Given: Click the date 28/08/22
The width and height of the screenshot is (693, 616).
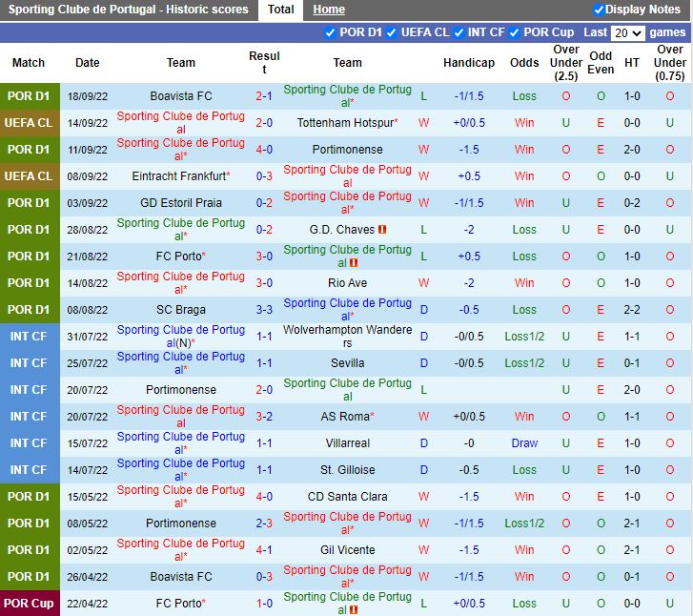Looking at the screenshot, I should click(87, 230).
